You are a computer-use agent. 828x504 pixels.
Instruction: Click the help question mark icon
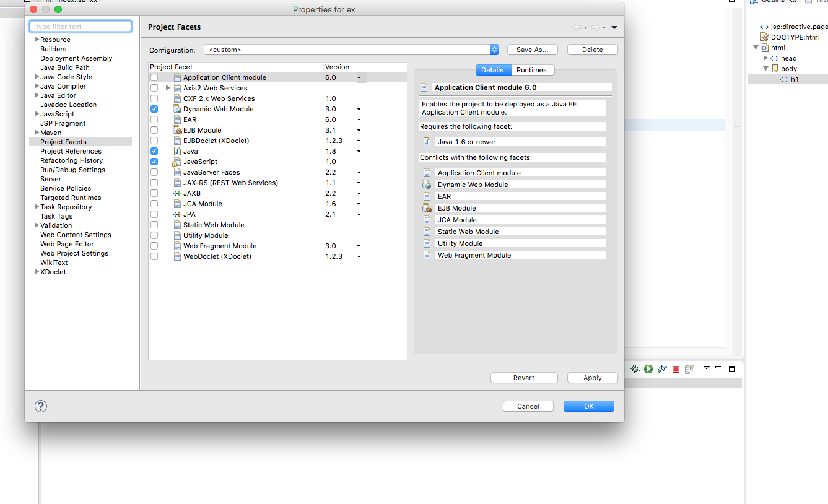[x=41, y=406]
